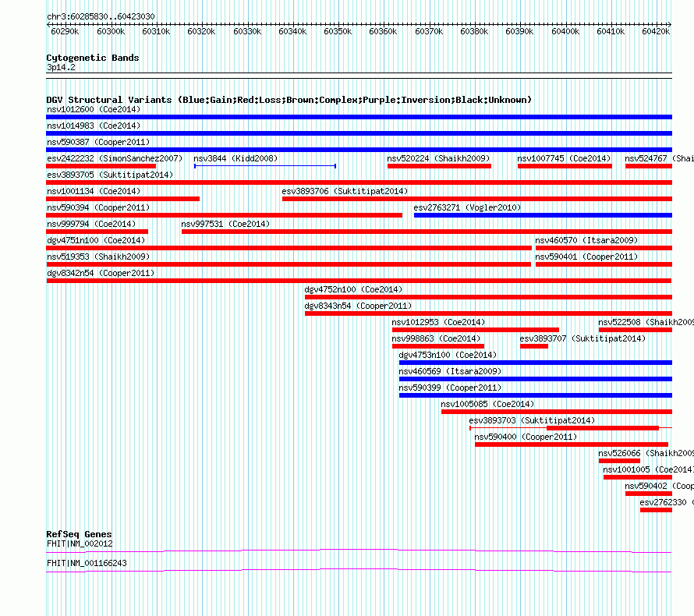Click nsv1012953 (Coe2014) label
The image size is (694, 616).
(x=438, y=322)
